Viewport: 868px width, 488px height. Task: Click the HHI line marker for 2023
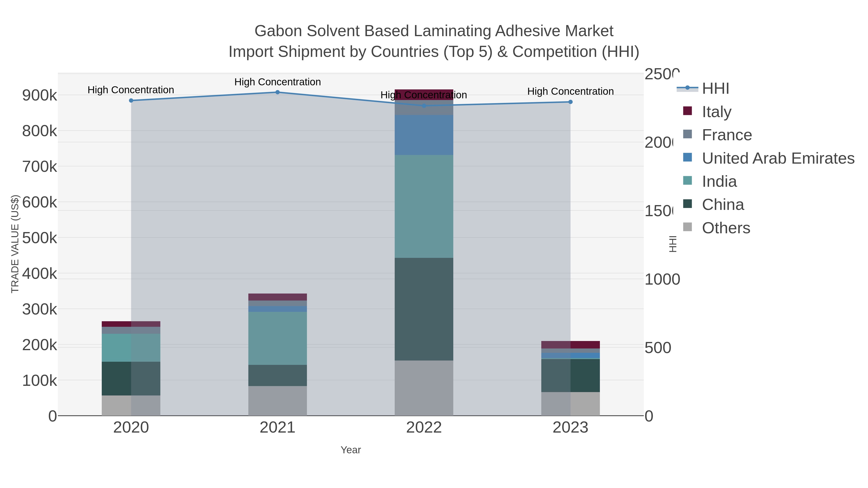coord(570,102)
